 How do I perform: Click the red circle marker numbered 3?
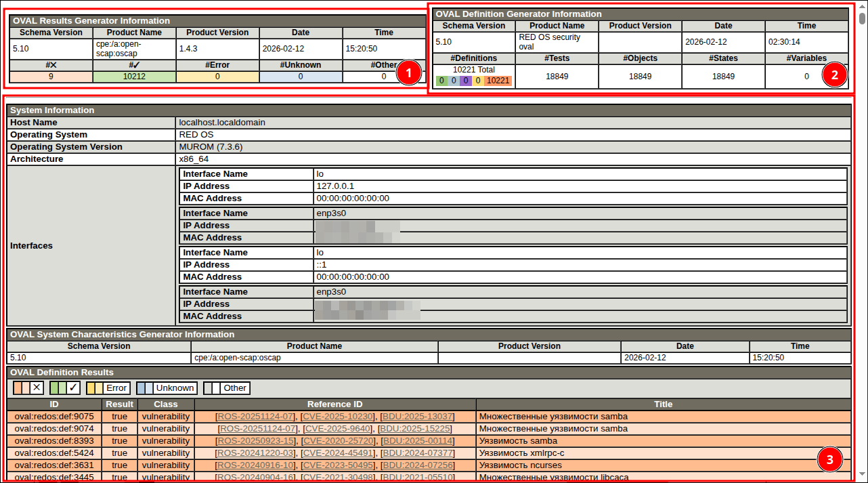829,460
